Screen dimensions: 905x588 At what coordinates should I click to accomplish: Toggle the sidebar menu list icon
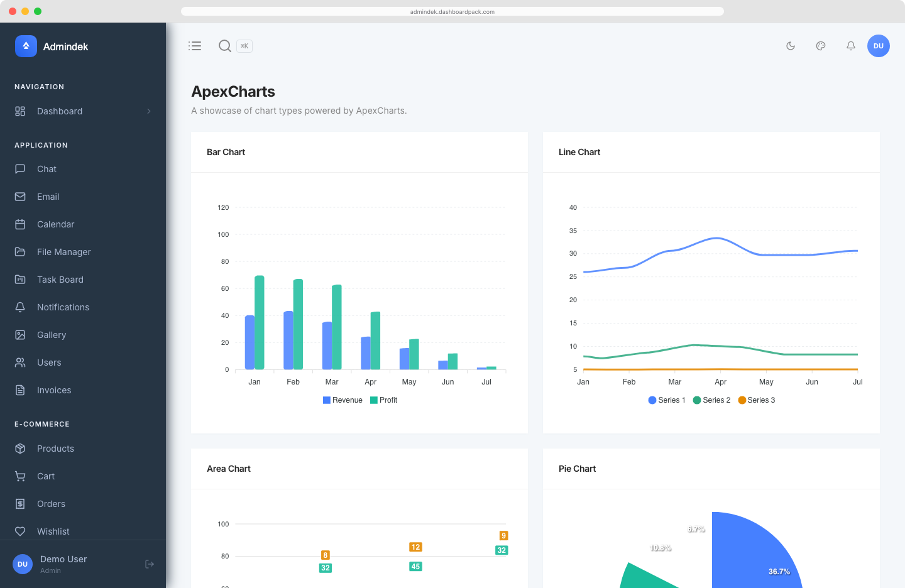195,46
